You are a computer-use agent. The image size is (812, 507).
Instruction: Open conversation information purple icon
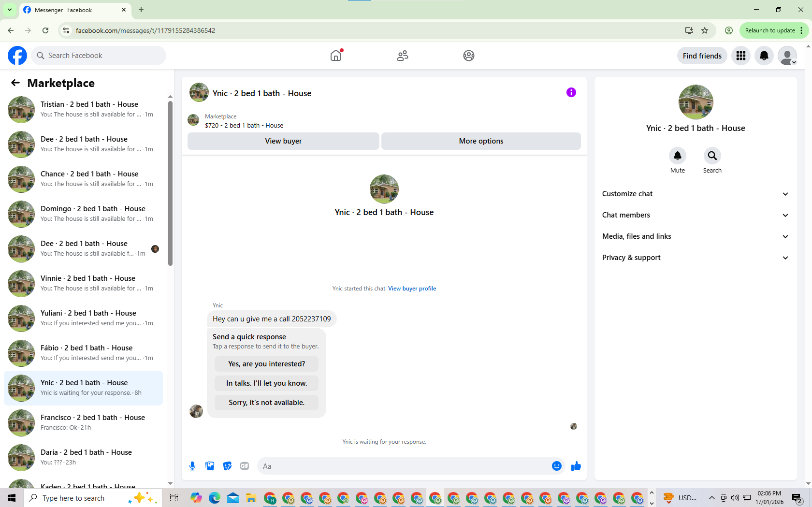[571, 92]
